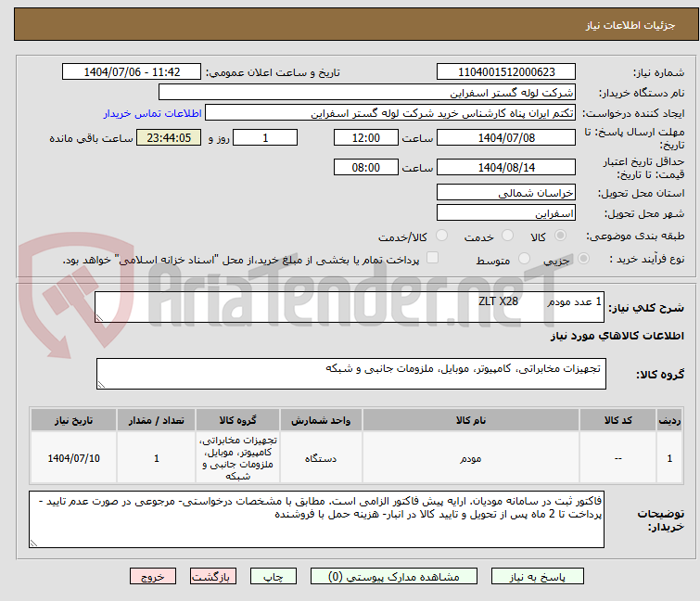Click the 'چاپ' print button

coord(274,577)
